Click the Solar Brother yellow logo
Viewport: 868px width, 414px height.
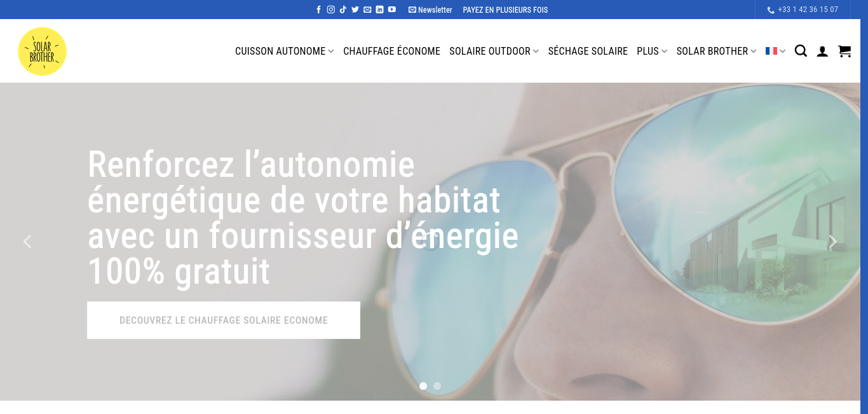pyautogui.click(x=42, y=51)
